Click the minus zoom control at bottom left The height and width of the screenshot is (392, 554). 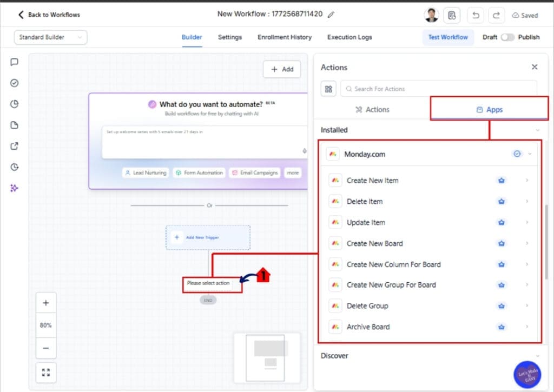tap(46, 348)
